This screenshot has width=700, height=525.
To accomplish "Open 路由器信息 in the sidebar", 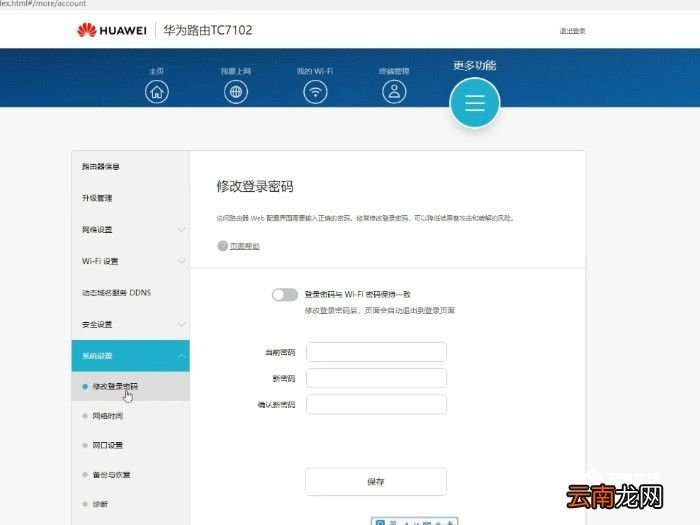I will coord(130,167).
